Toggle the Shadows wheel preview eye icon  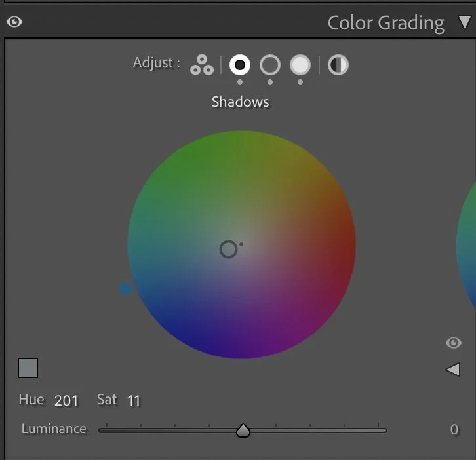(x=454, y=343)
